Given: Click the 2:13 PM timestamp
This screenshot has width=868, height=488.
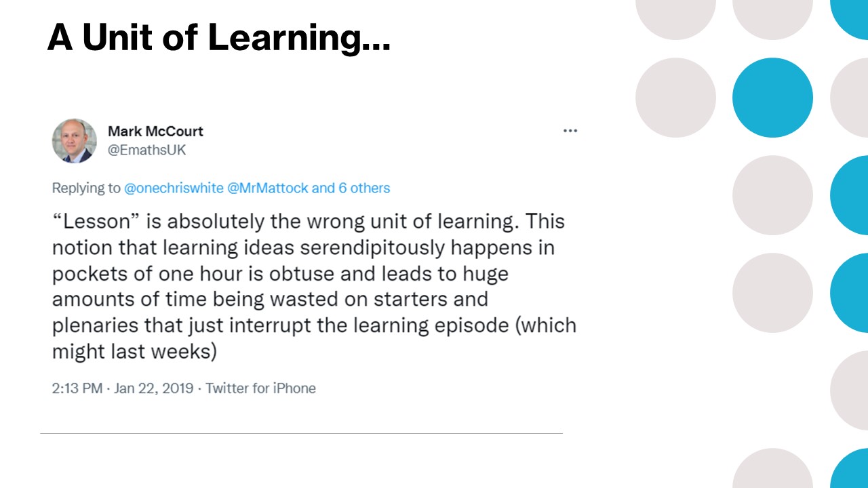Looking at the screenshot, I should 77,388.
